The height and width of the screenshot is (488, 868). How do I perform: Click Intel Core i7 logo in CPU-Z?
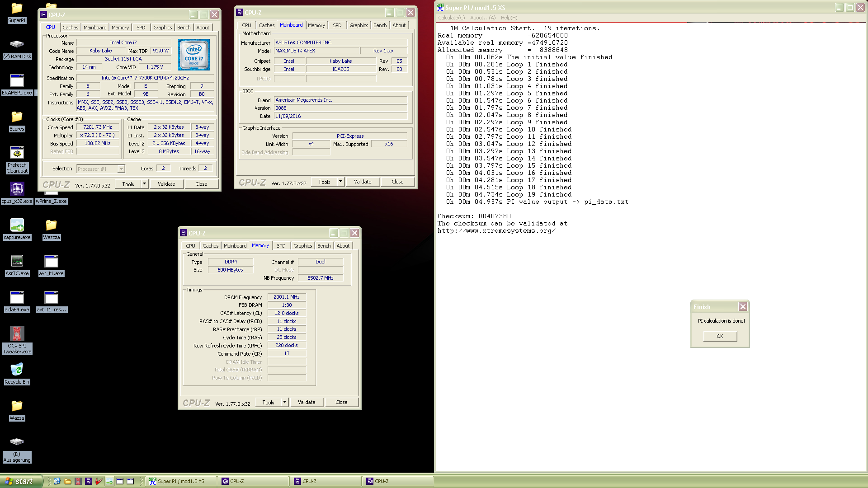point(194,55)
